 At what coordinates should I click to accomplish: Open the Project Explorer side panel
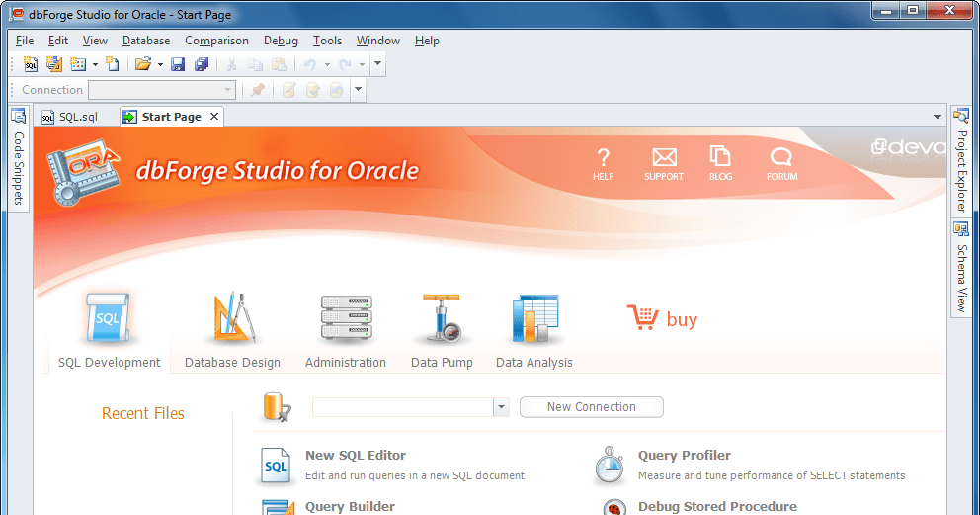pyautogui.click(x=961, y=161)
